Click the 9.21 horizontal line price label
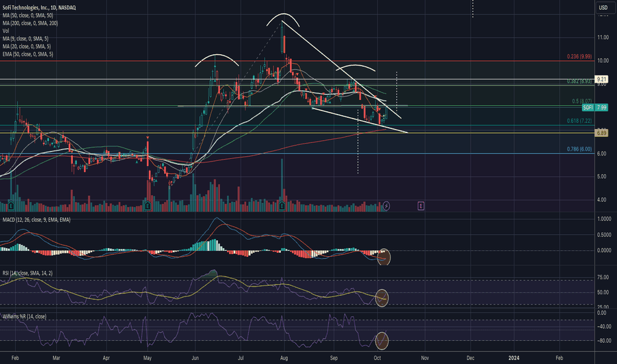Image resolution: width=617 pixels, height=364 pixels. [602, 79]
